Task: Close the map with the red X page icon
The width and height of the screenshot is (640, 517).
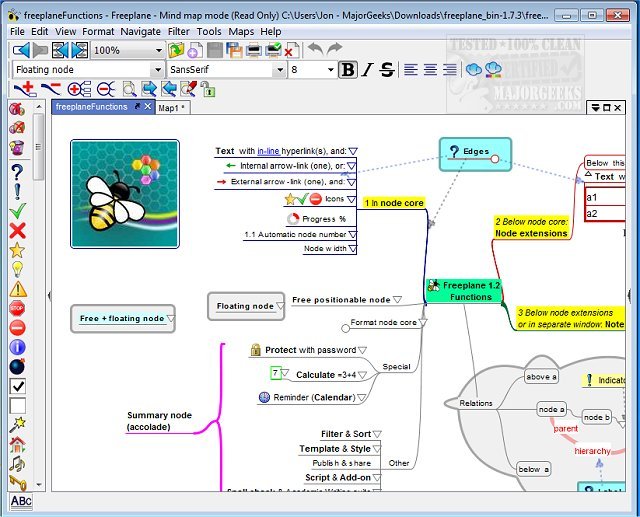Action: (291, 51)
